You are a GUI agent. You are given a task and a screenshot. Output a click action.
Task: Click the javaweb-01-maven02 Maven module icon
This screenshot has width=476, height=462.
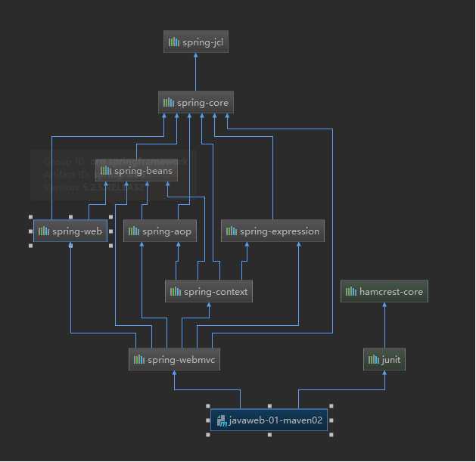(222, 420)
